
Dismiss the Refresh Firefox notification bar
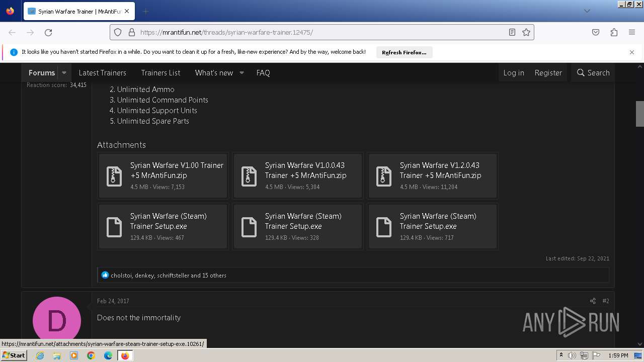632,52
